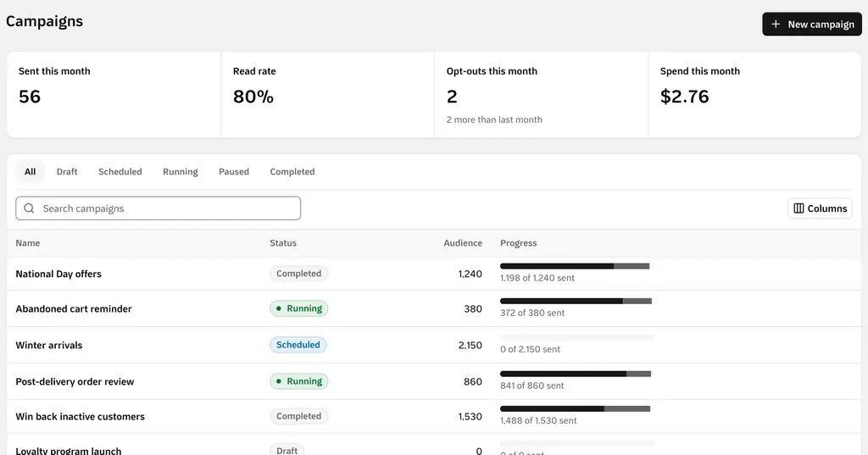The width and height of the screenshot is (868, 455).
Task: Open the Columns chooser
Action: click(x=820, y=208)
